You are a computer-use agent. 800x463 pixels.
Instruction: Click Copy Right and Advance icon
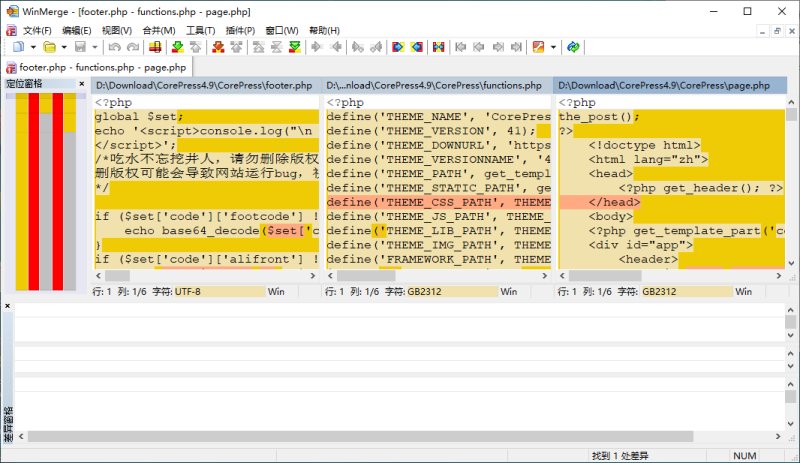pyautogui.click(x=358, y=47)
